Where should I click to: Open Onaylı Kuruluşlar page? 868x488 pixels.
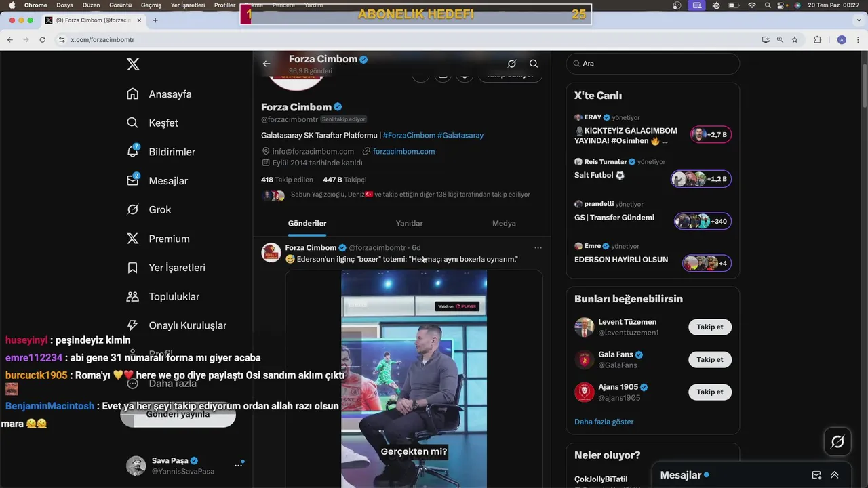177,325
